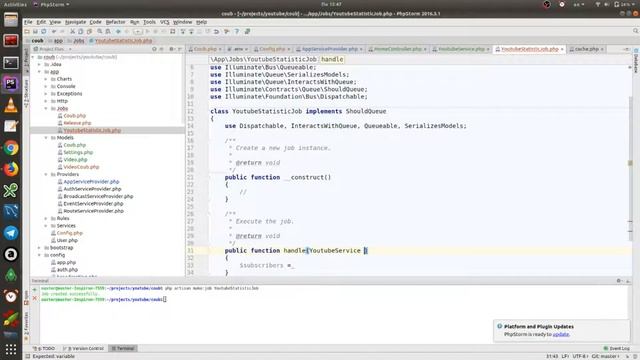The image size is (640, 360).
Task: Open Telegram from the dock
Action: (x=11, y=233)
